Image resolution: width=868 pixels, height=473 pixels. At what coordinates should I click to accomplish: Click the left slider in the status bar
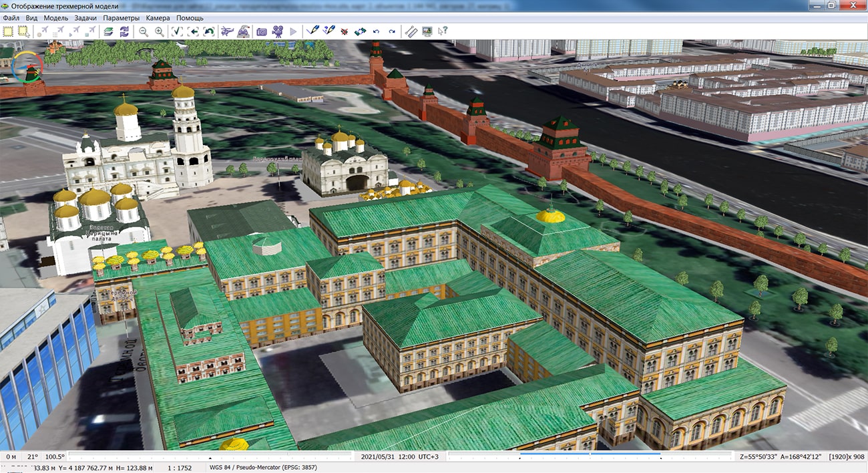click(210, 457)
